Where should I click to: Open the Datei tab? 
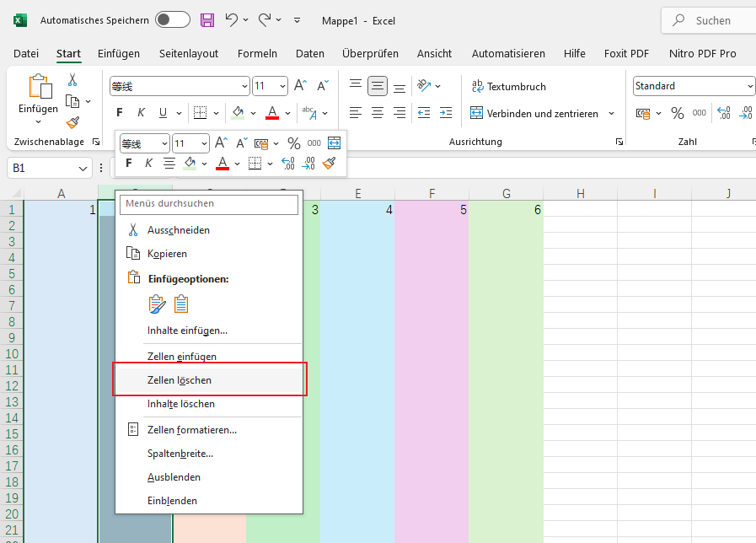[x=26, y=53]
